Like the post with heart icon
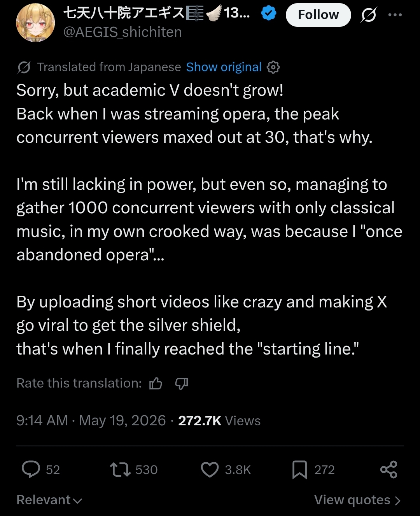 coord(210,469)
